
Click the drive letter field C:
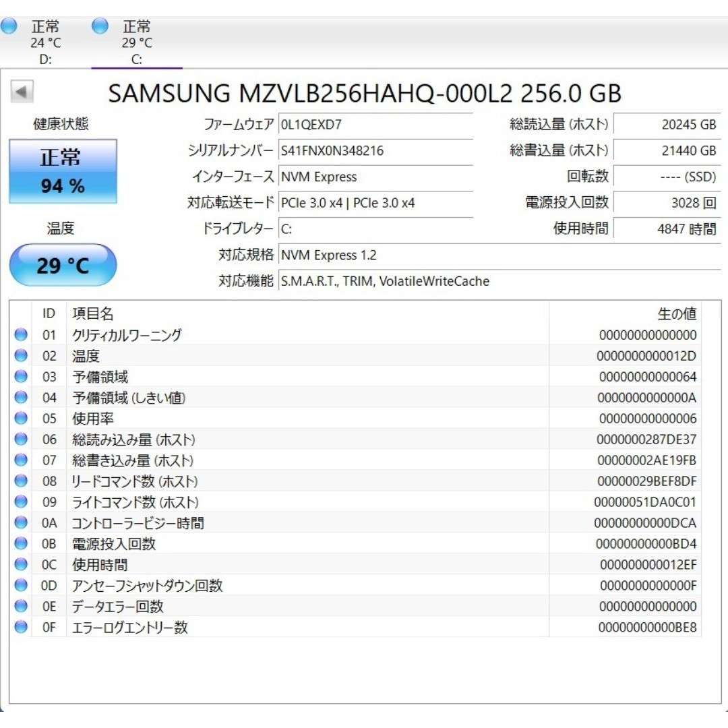pyautogui.click(x=375, y=229)
